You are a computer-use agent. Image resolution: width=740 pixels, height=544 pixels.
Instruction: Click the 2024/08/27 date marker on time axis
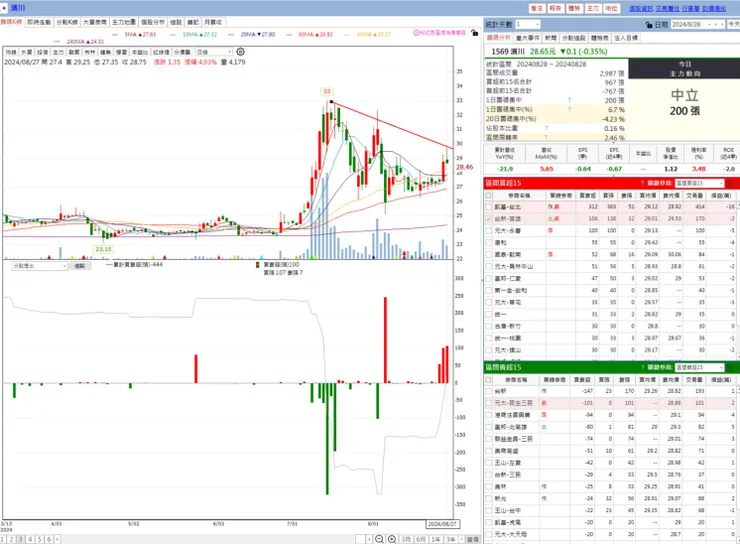pyautogui.click(x=442, y=524)
